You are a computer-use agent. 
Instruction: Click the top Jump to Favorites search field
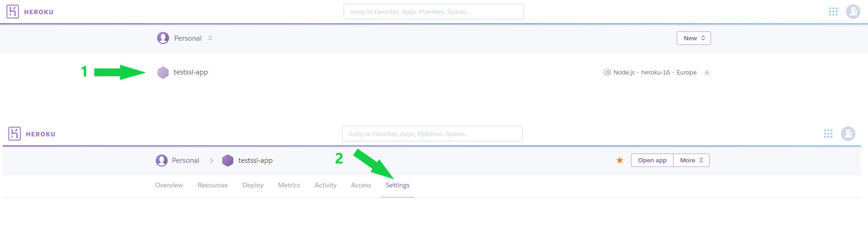tap(433, 12)
